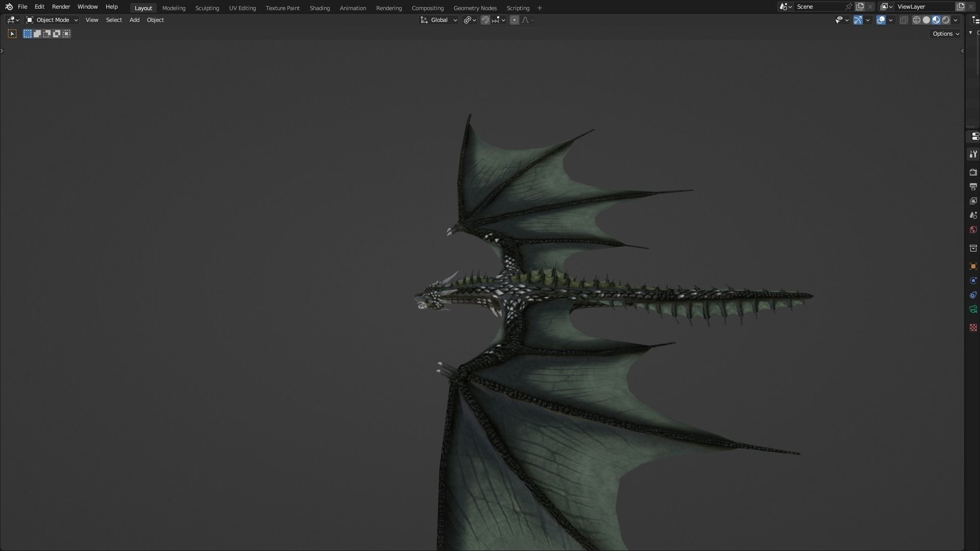Open the Render menu

point(61,7)
